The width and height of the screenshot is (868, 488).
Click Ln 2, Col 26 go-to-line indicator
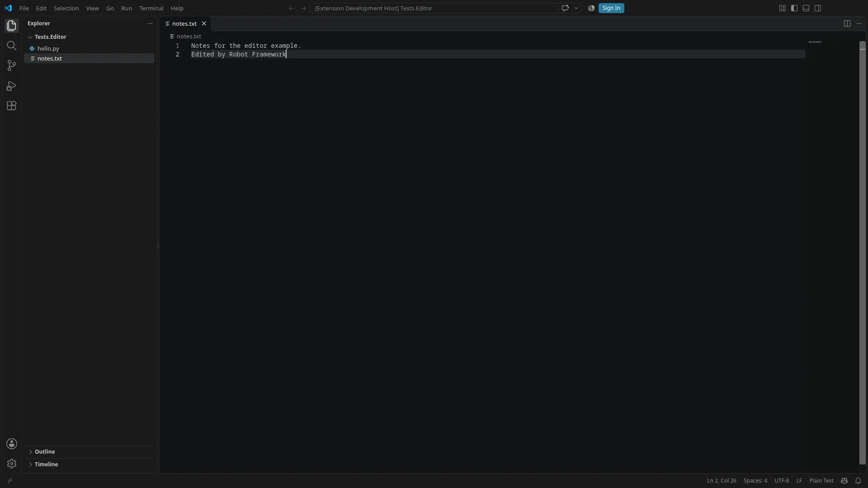[x=722, y=481]
